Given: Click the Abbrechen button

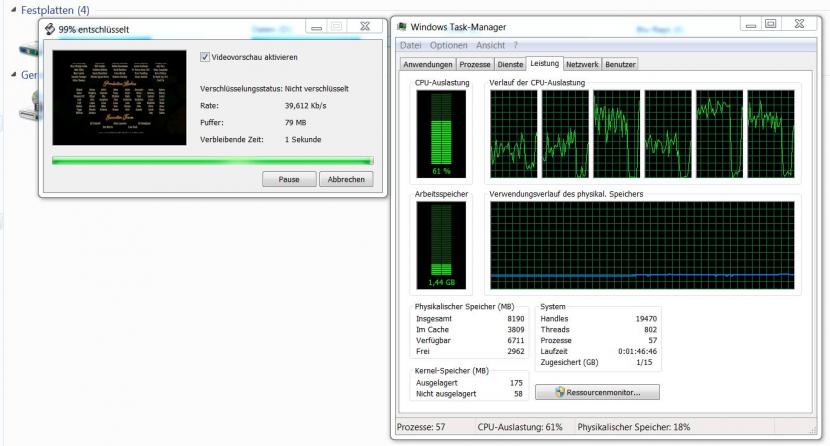Looking at the screenshot, I should tap(346, 179).
